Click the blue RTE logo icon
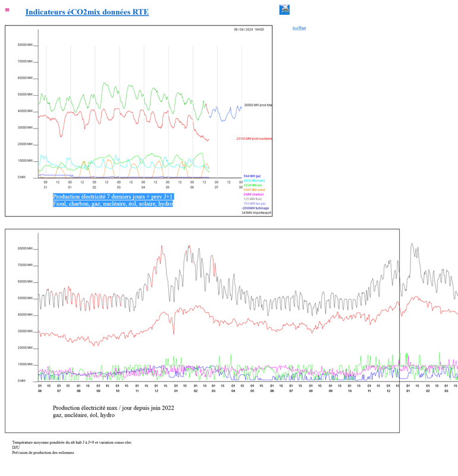The height and width of the screenshot is (476, 458). tap(284, 10)
